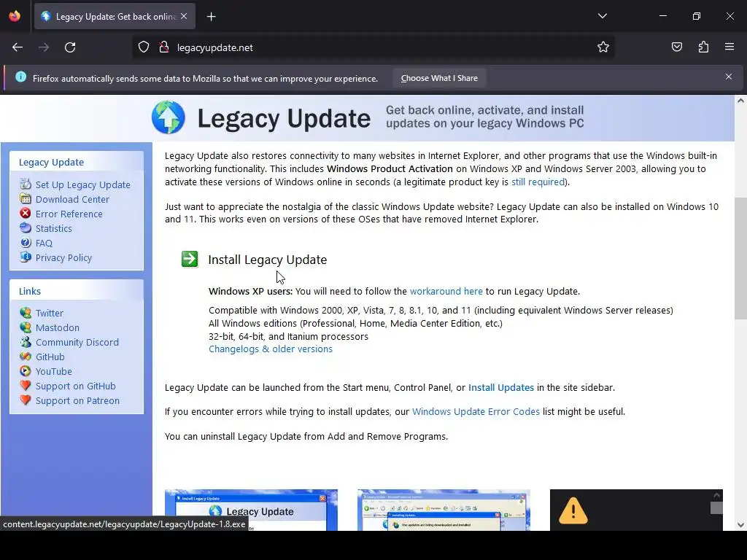Click the Firefox back arrow

18,47
